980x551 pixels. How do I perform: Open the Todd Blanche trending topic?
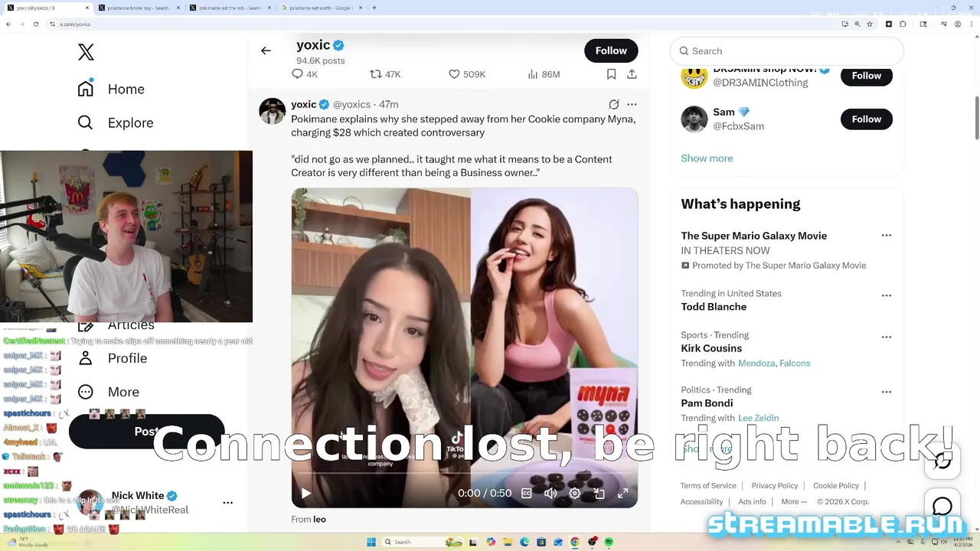click(x=714, y=307)
